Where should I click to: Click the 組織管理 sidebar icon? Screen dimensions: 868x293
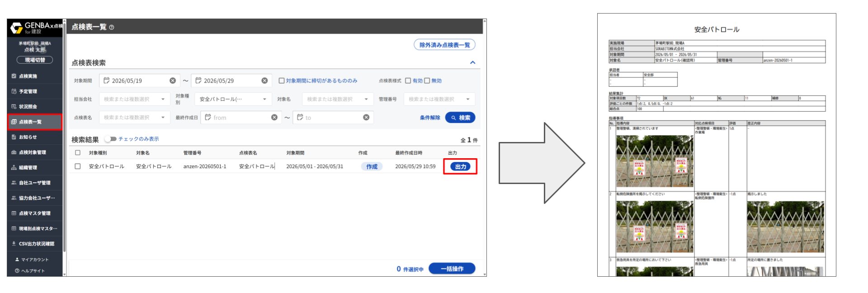click(x=14, y=167)
